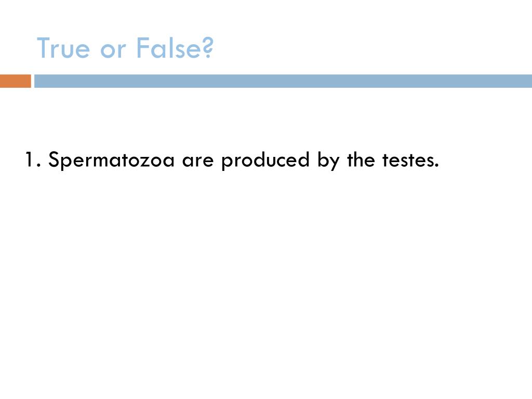
Task: Click the period ending the statement
Action: click(x=436, y=166)
